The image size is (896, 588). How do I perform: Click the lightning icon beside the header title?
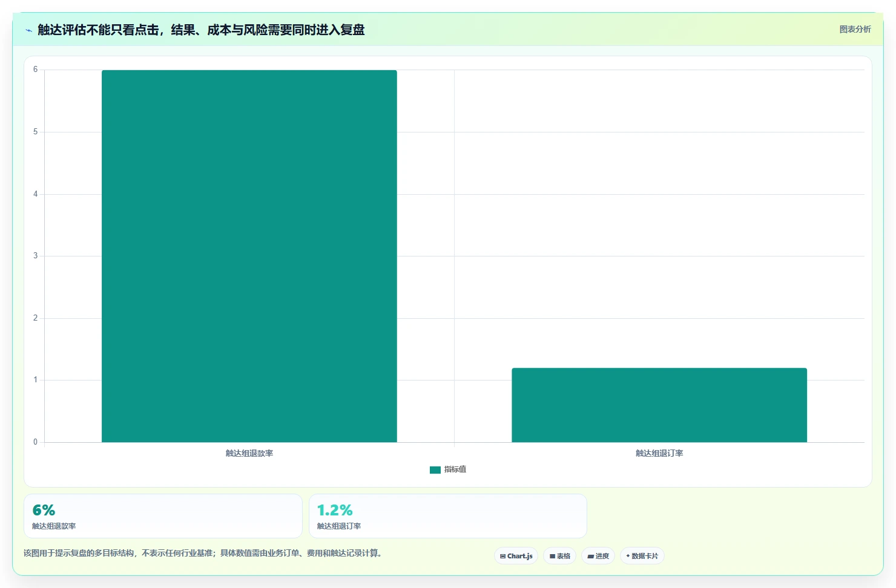tap(28, 30)
